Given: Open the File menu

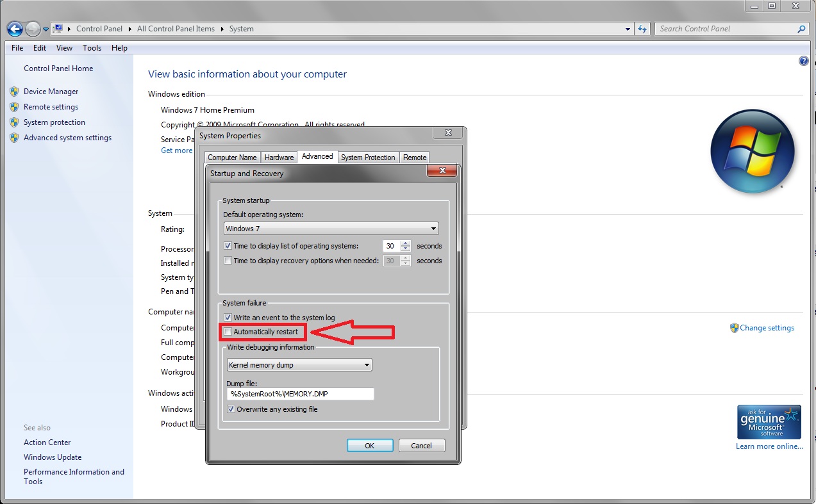Looking at the screenshot, I should [x=17, y=48].
